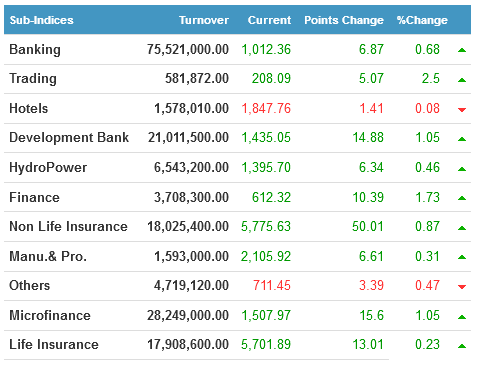The image size is (482, 365).
Task: Click the up arrow in Life Insurance row
Action: point(462,346)
